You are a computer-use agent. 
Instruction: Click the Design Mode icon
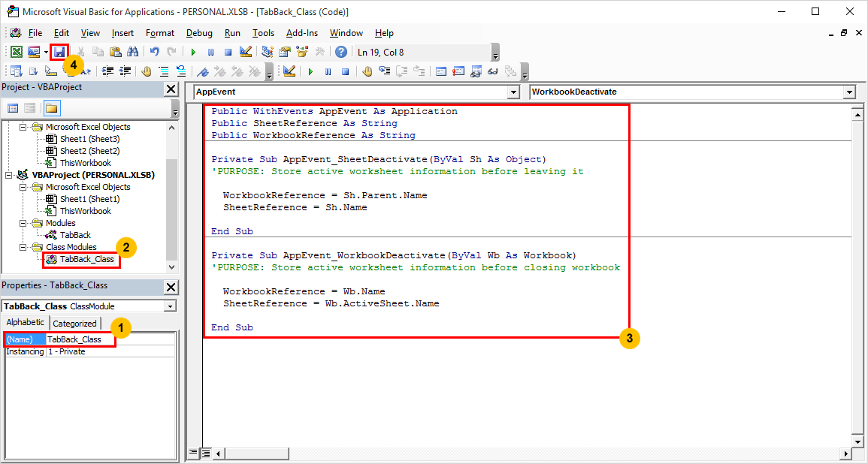246,52
